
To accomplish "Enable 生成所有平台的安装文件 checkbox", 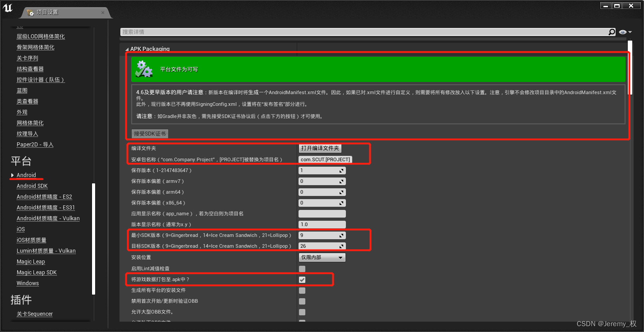I will pyautogui.click(x=302, y=291).
